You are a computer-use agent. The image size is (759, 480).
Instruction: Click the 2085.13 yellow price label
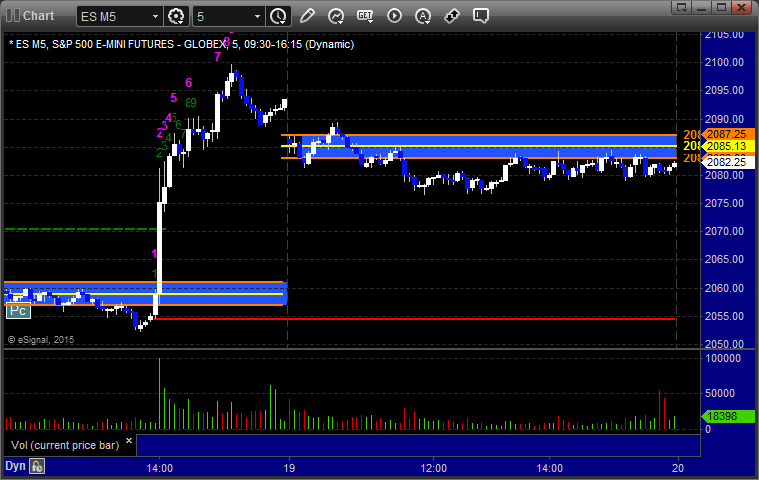pos(728,146)
